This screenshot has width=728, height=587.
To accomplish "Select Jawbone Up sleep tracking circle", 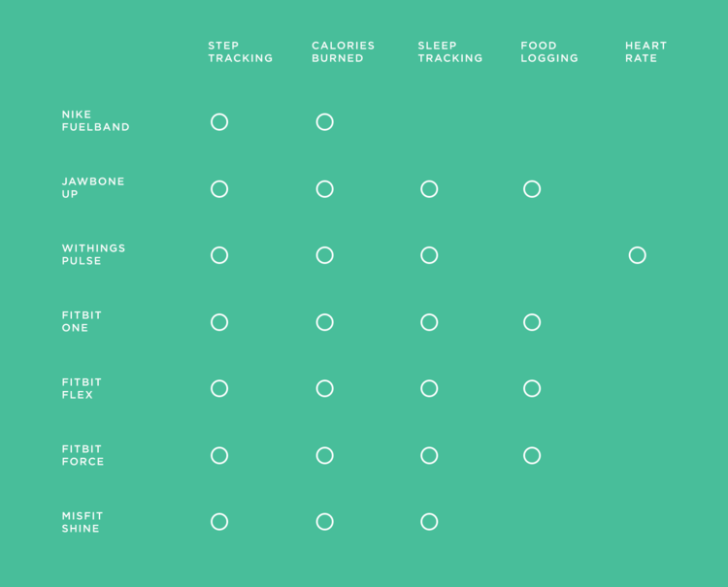I will 429,189.
